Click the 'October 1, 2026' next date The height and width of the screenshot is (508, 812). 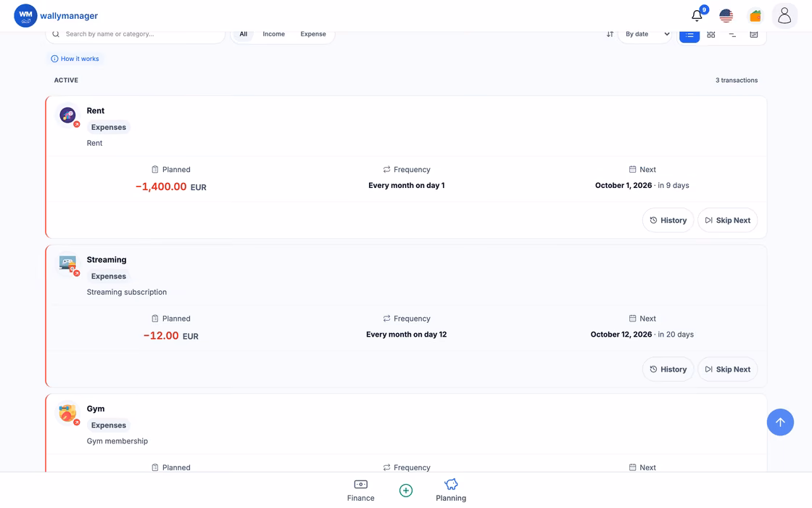click(x=623, y=186)
